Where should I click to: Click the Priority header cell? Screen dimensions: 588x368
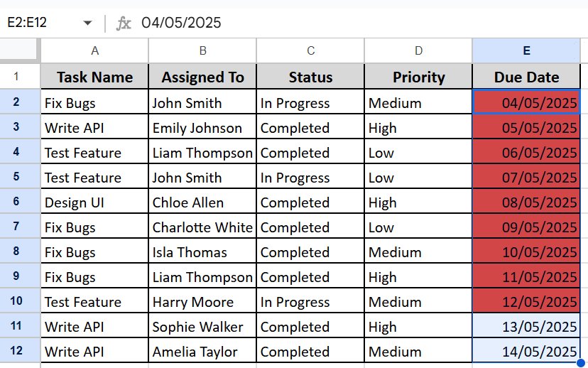tap(418, 77)
